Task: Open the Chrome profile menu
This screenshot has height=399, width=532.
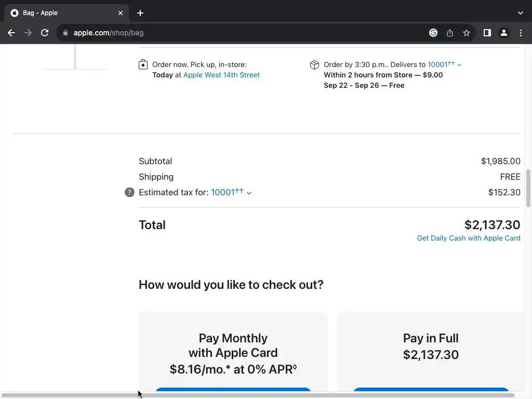Action: (504, 33)
